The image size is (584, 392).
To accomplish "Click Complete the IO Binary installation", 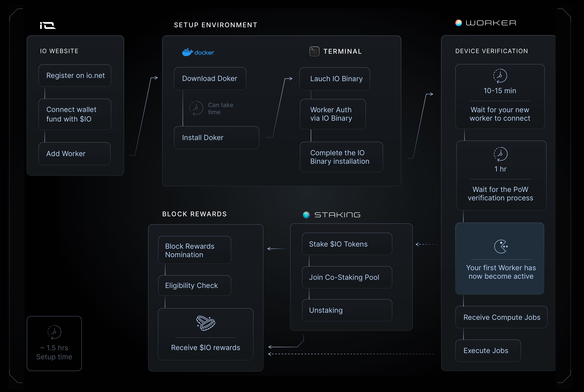I will point(341,157).
